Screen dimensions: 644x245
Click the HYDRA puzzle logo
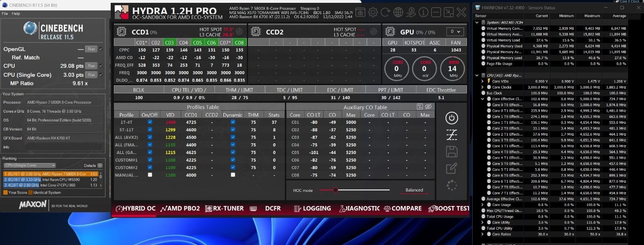pyautogui.click(x=122, y=12)
